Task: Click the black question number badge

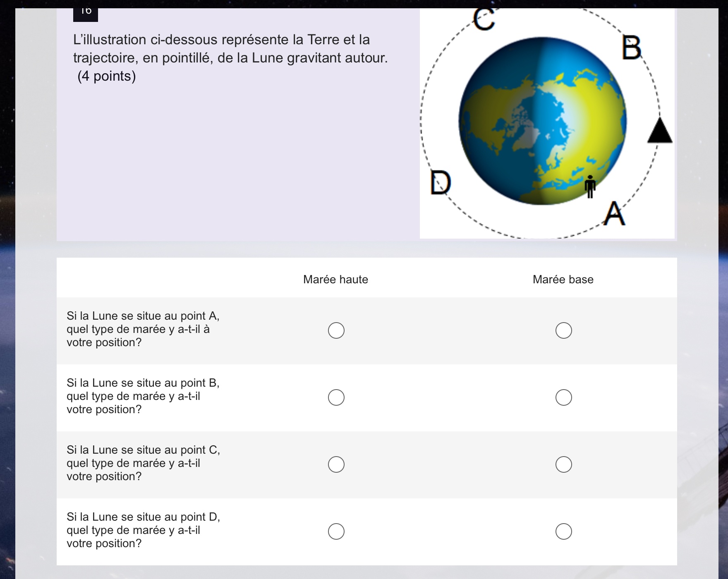Action: (86, 14)
